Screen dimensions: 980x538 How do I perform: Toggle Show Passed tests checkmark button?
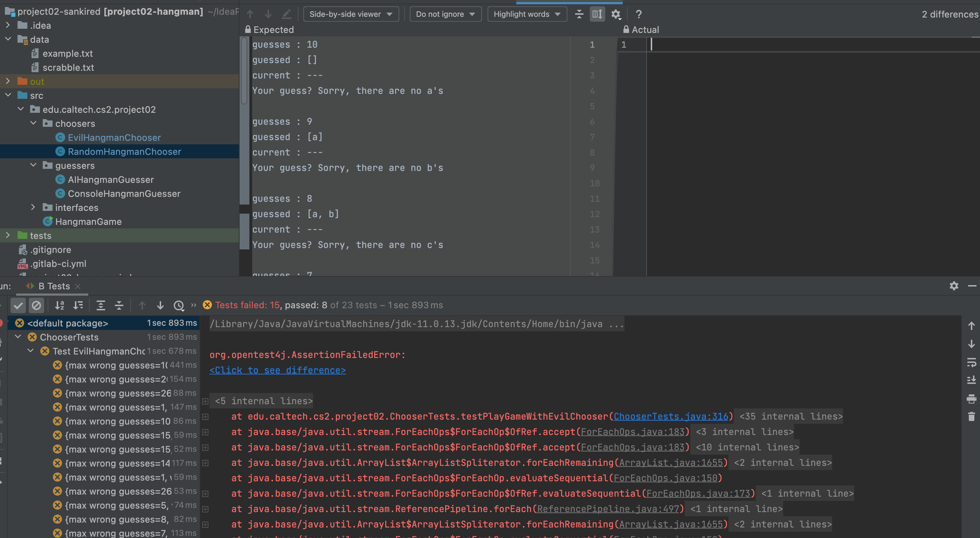click(18, 305)
